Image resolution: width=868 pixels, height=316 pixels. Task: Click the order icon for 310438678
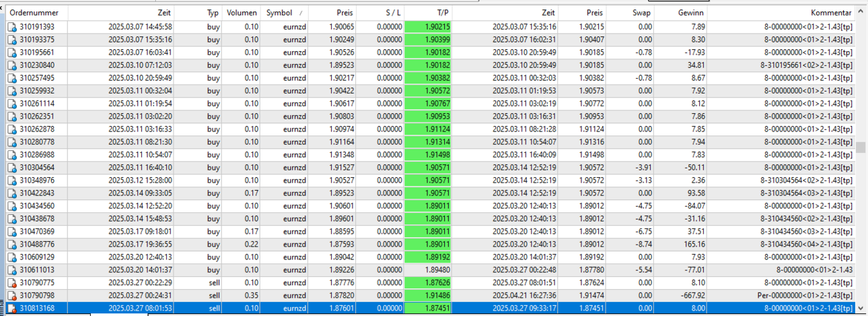(11, 219)
